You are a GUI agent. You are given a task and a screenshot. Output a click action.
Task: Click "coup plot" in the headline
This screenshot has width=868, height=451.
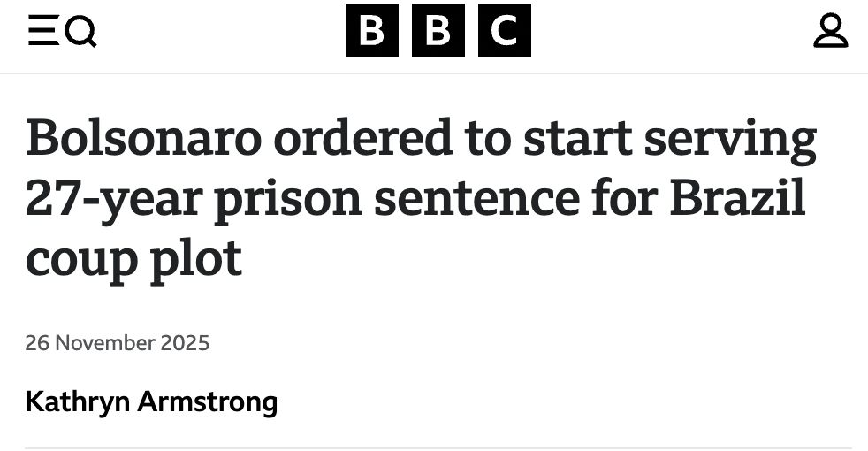tap(133, 257)
